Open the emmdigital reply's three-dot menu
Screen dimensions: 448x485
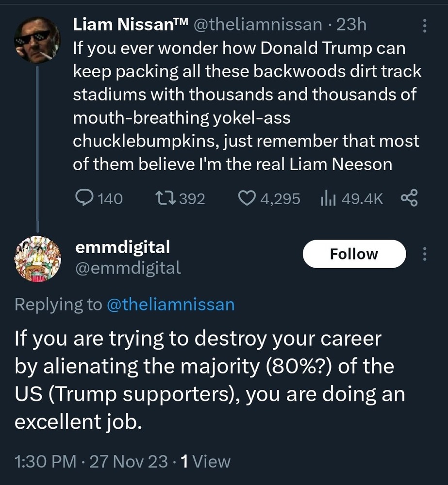425,254
